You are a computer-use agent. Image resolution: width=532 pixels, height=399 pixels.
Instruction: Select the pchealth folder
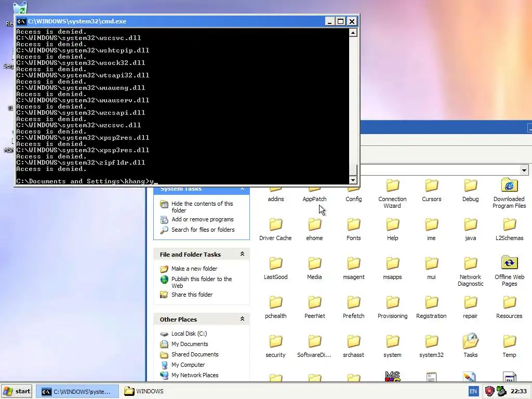275,308
